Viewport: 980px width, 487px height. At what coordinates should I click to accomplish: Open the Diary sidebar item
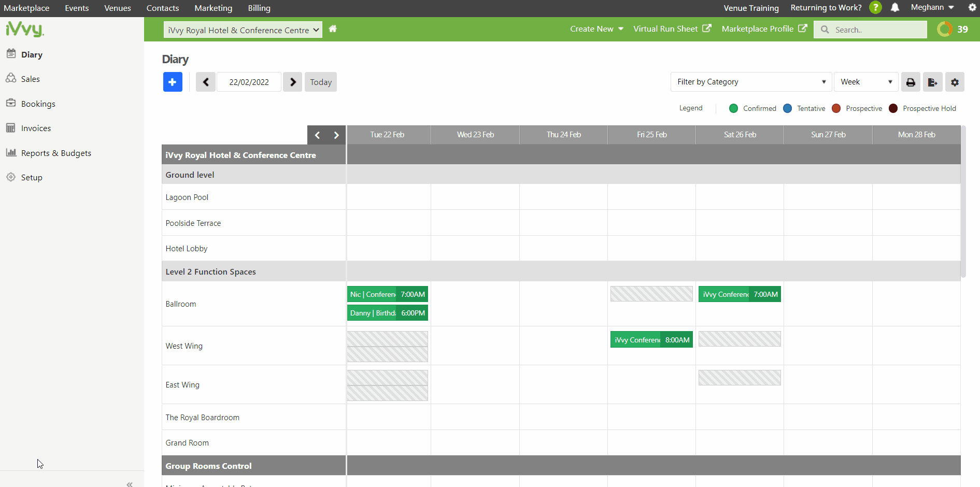pos(24,54)
